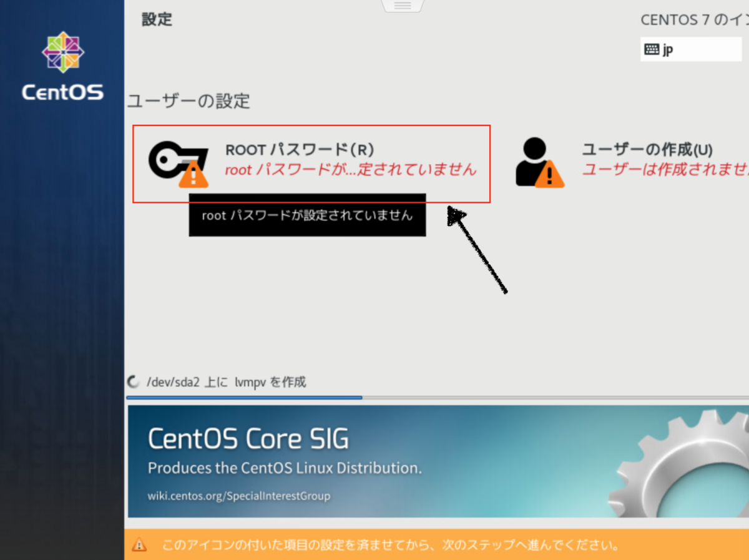
Task: Click the red 'root パスワードが...定されていません' status
Action: pos(351,169)
